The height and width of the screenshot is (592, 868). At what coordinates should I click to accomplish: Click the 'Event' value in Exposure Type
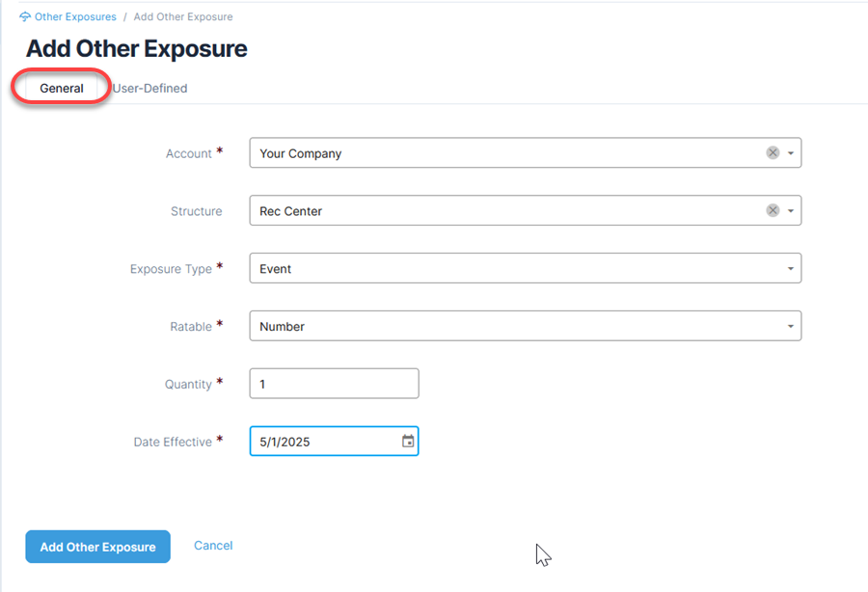[275, 268]
